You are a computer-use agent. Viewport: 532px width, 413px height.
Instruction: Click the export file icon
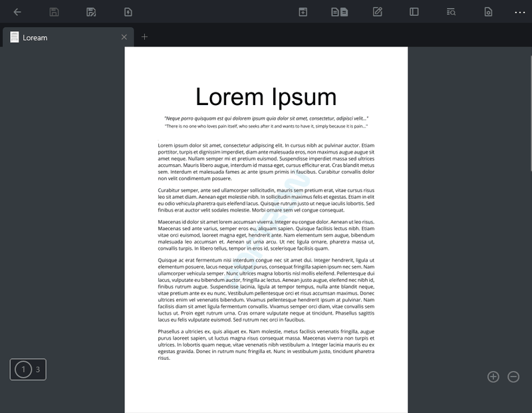pos(128,12)
